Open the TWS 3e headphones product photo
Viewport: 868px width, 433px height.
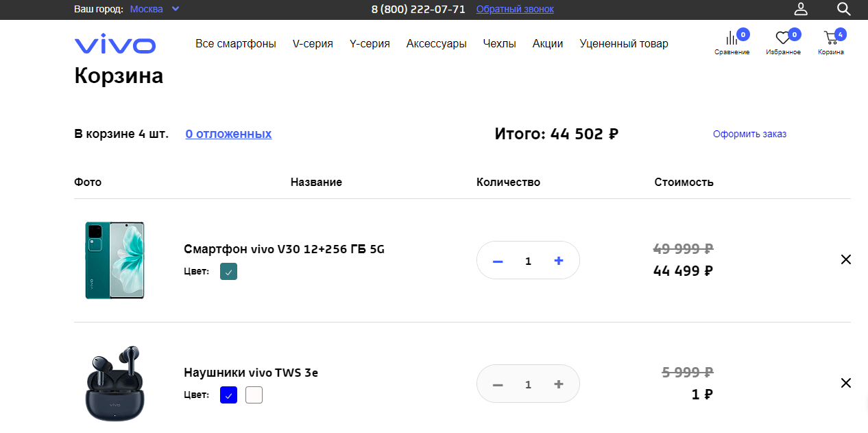click(x=114, y=384)
